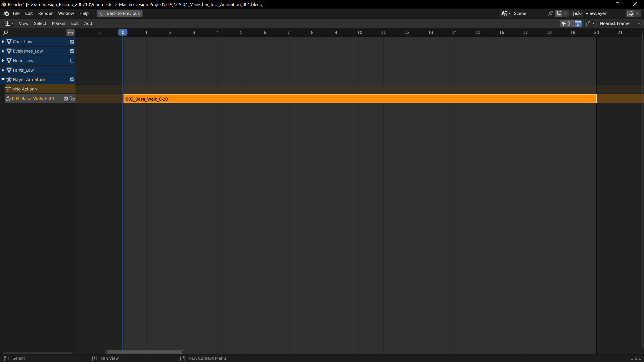Viewport: 644px width, 362px height.
Task: Click the solo star on 003_Base_Walk_0-20 track
Action: pyautogui.click(x=8, y=99)
